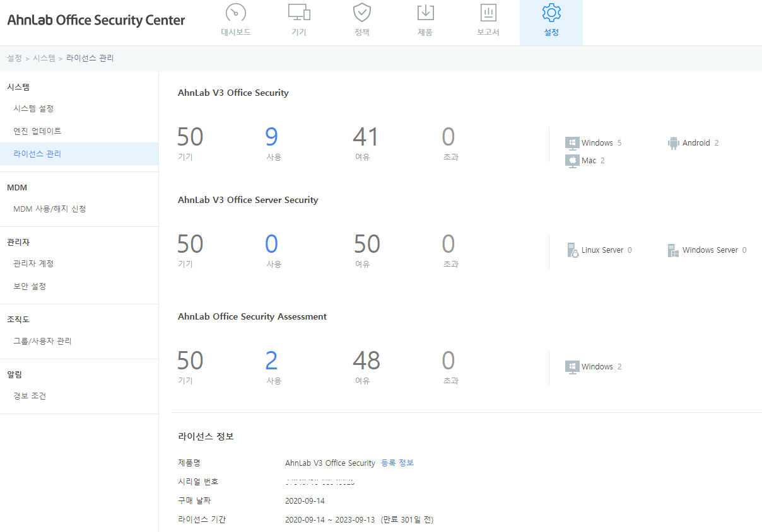
Task: Click the AhnLab Office Security Assessment heading
Action: 252,316
